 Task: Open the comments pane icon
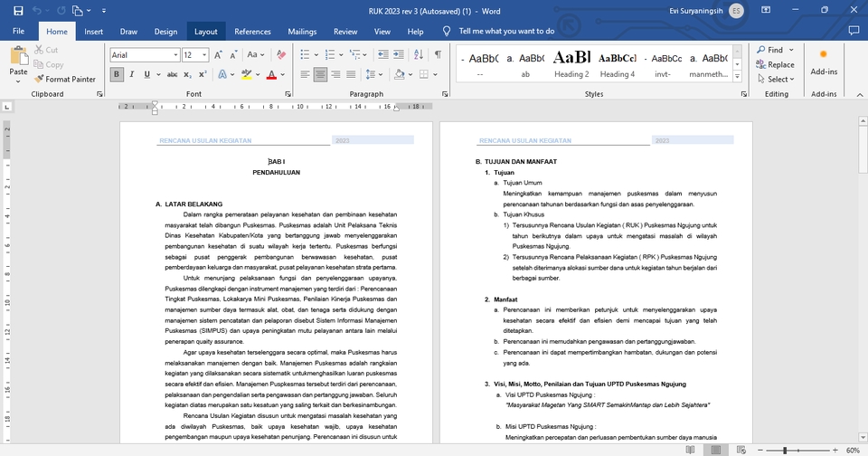coord(854,31)
